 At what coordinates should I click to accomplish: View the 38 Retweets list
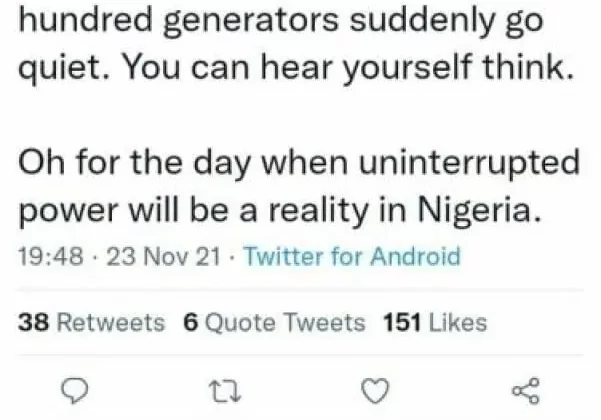[x=92, y=322]
